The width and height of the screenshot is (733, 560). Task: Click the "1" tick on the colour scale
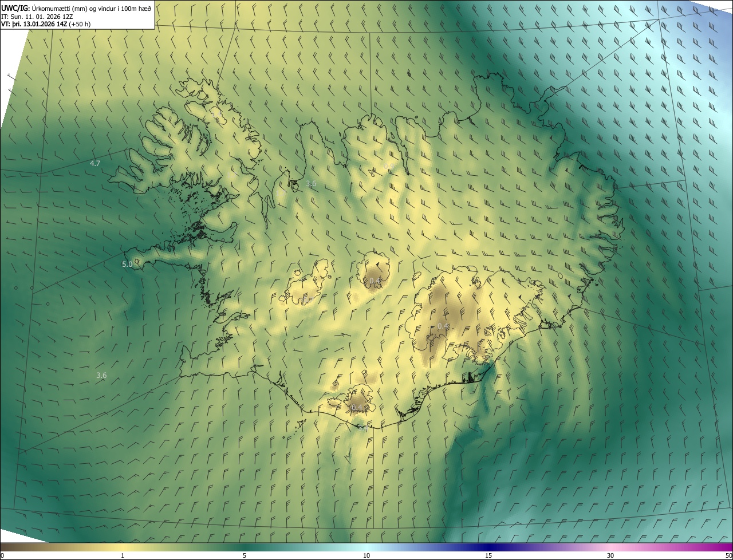(123, 555)
